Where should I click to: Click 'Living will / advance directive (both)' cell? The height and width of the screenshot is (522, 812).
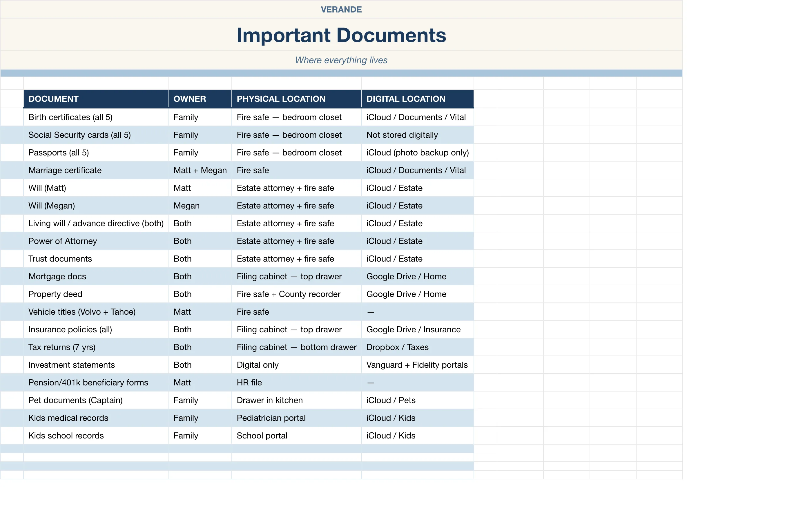pos(96,223)
